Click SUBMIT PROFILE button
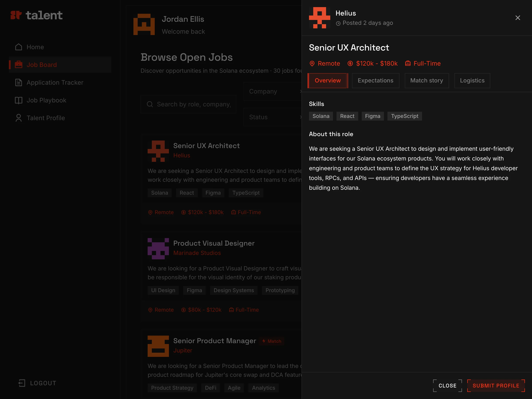 pos(496,385)
